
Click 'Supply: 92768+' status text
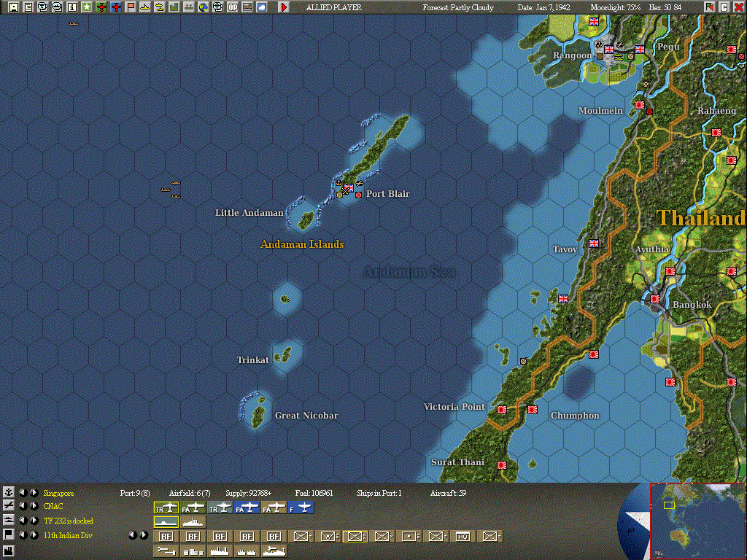click(249, 493)
